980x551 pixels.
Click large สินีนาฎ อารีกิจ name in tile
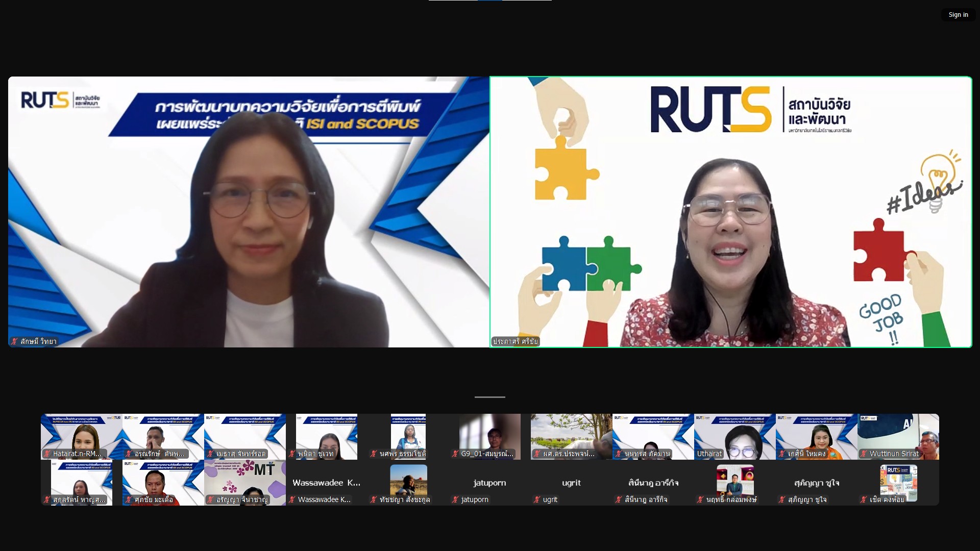tap(653, 483)
